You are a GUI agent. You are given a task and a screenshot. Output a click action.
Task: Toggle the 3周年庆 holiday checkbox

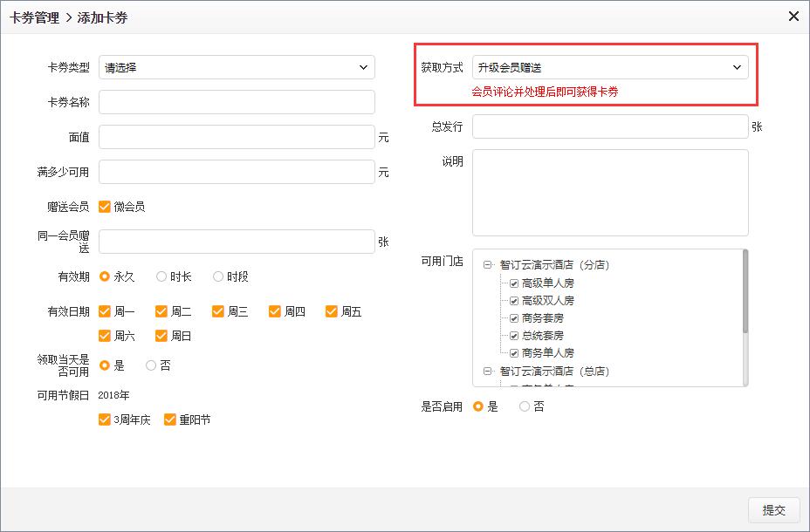[x=105, y=419]
